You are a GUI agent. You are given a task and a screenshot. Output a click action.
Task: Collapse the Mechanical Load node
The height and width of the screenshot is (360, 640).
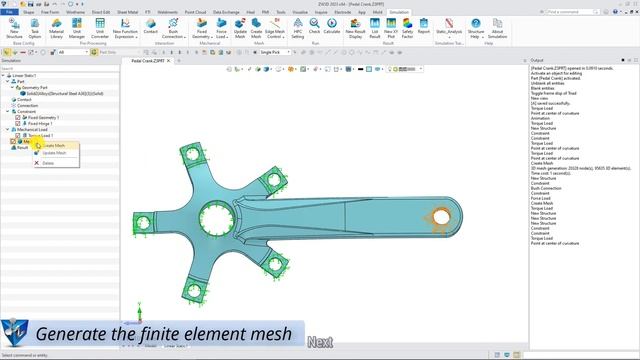coord(8,129)
